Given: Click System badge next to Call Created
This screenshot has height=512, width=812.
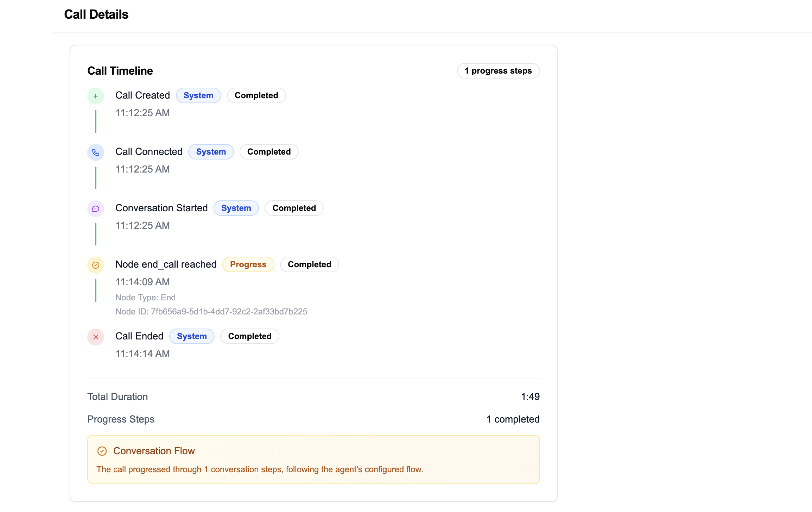Looking at the screenshot, I should pos(198,95).
